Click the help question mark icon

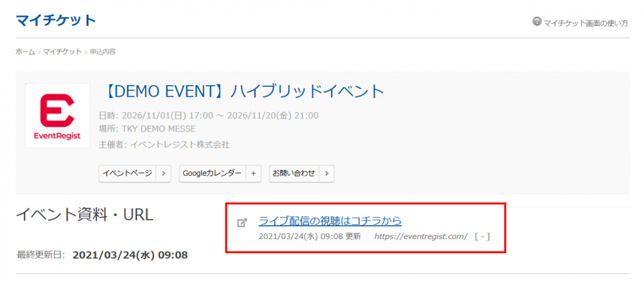pos(536,22)
